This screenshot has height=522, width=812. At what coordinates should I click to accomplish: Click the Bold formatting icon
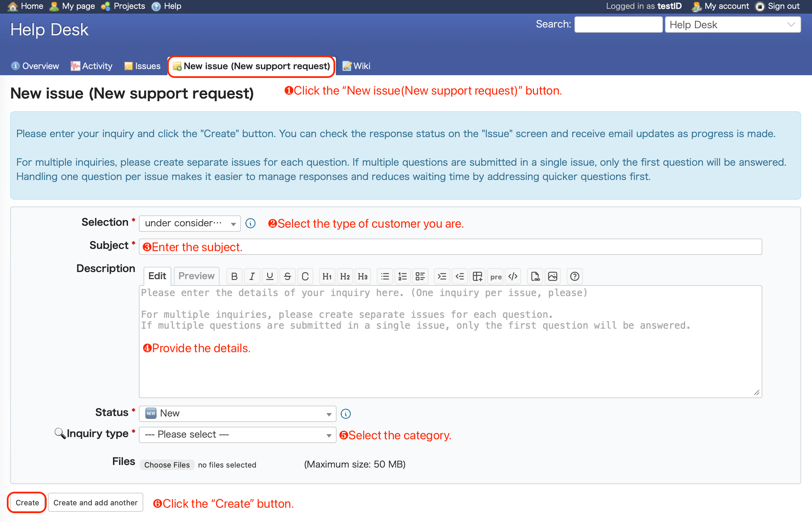pyautogui.click(x=234, y=276)
